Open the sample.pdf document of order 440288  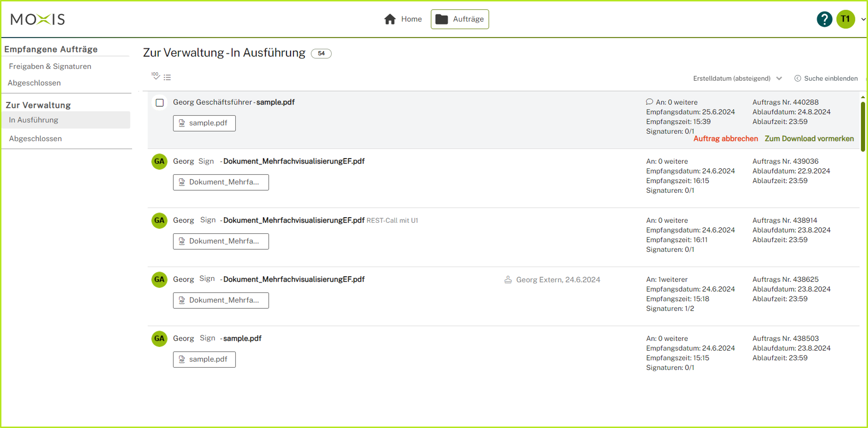(x=204, y=123)
